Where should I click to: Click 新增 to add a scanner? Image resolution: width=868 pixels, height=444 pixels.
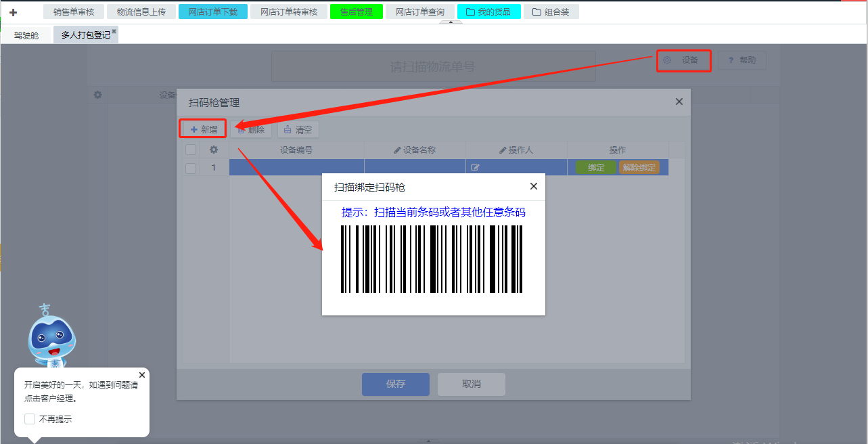(203, 129)
